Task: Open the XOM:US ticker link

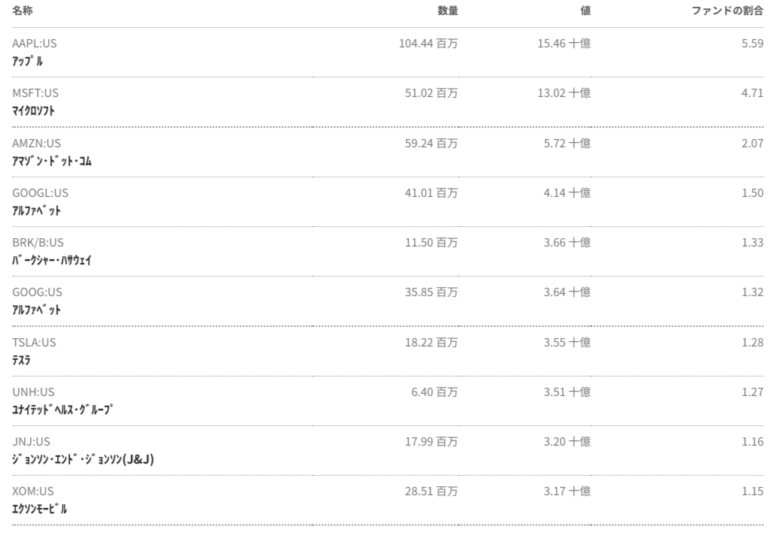Action: tap(33, 491)
